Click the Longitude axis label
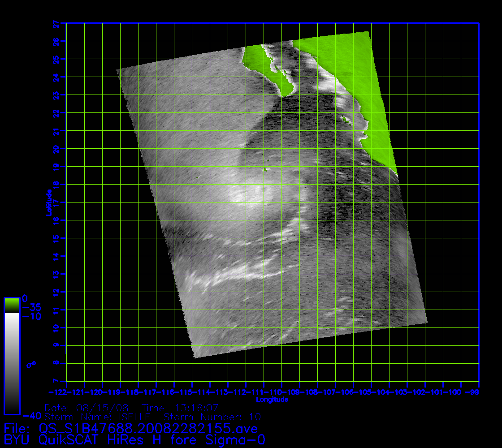 click(x=272, y=400)
